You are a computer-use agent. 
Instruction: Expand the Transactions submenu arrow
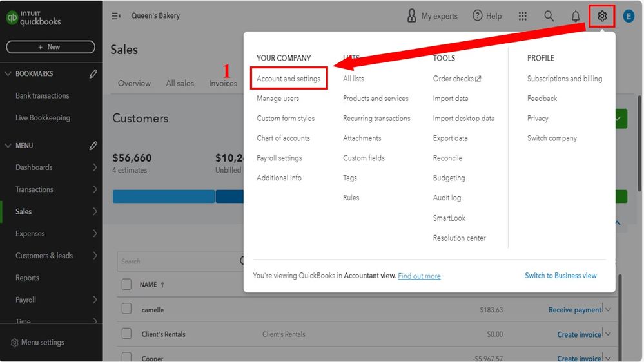pyautogui.click(x=95, y=189)
